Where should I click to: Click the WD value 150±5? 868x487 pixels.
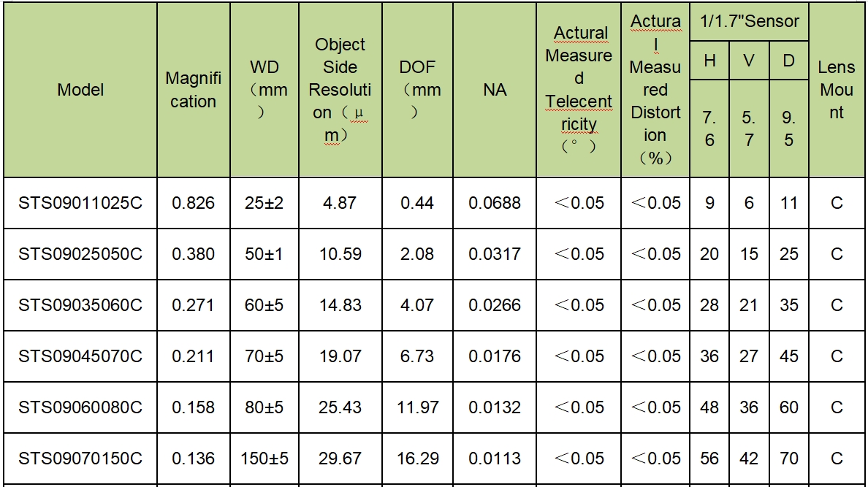pos(264,459)
